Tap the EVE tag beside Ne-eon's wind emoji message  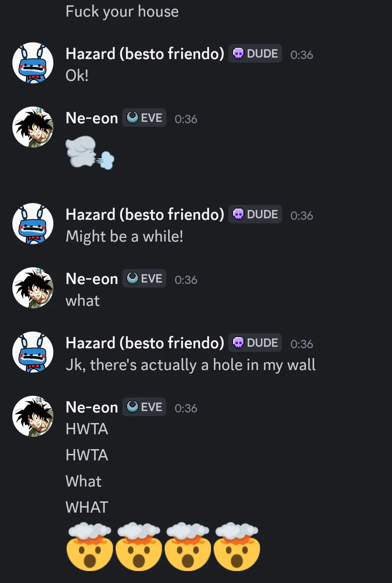[144, 118]
